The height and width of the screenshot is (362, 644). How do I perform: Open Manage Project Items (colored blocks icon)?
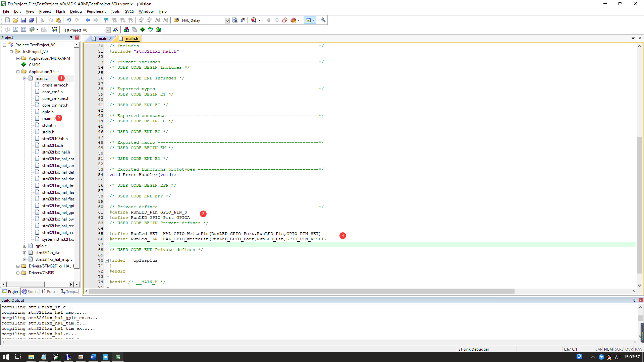pyautogui.click(x=126, y=29)
